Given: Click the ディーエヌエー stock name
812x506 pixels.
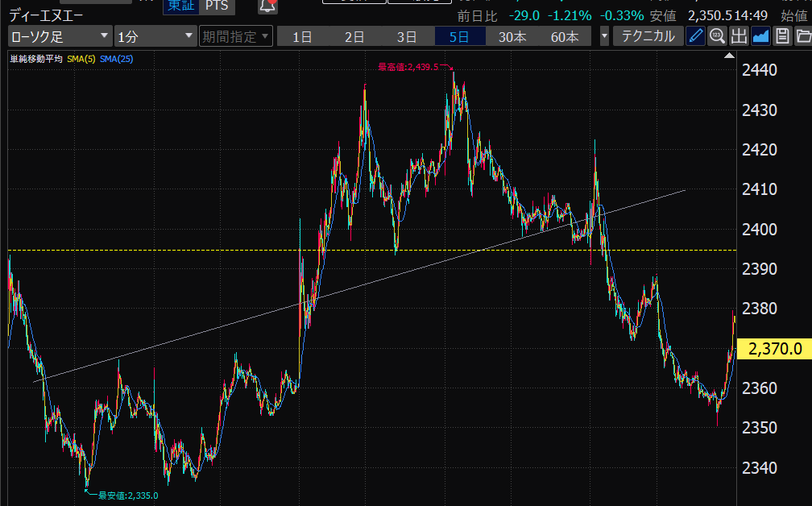Looking at the screenshot, I should tap(46, 16).
